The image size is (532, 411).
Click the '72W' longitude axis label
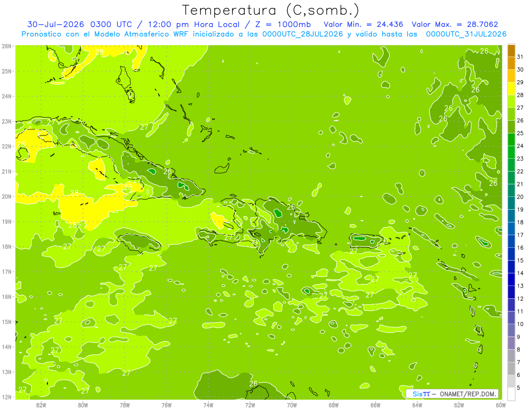tap(250, 405)
